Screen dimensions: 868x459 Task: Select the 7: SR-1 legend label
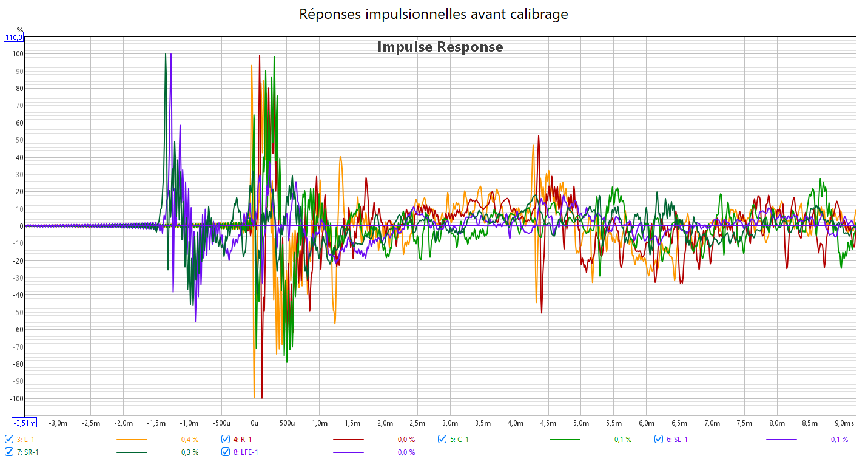[28, 452]
